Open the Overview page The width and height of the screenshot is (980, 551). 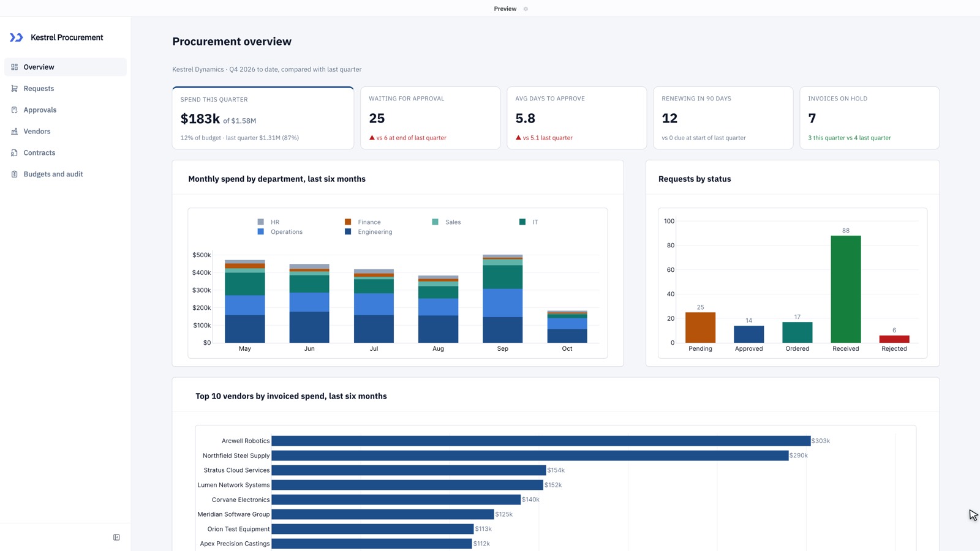(x=66, y=67)
